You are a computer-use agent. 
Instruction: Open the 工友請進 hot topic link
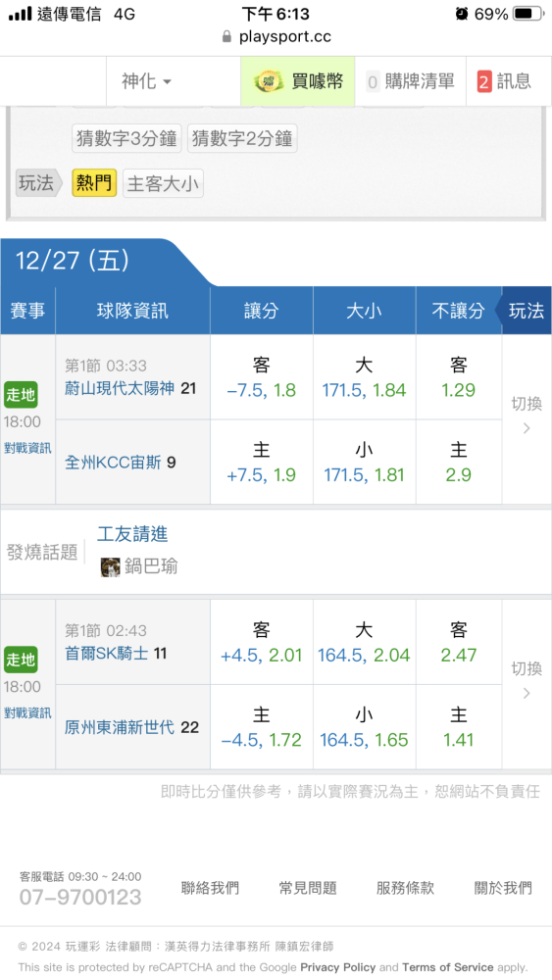click(132, 534)
